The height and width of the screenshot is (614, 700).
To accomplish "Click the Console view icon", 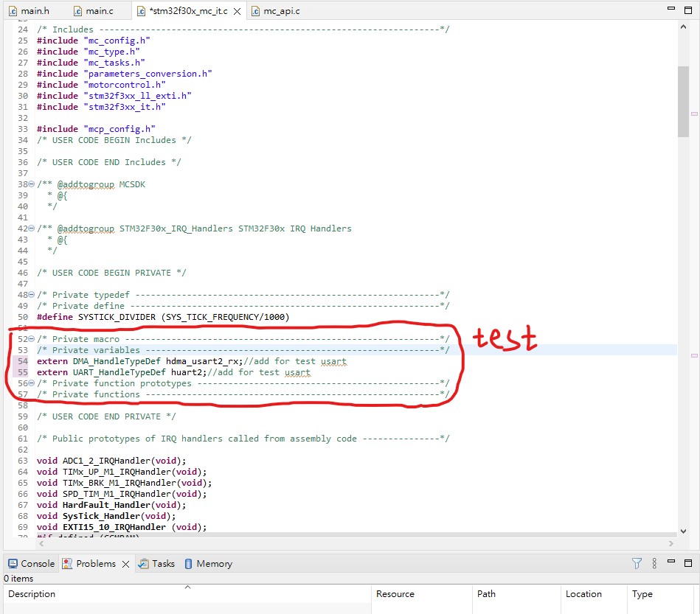I will pos(11,563).
